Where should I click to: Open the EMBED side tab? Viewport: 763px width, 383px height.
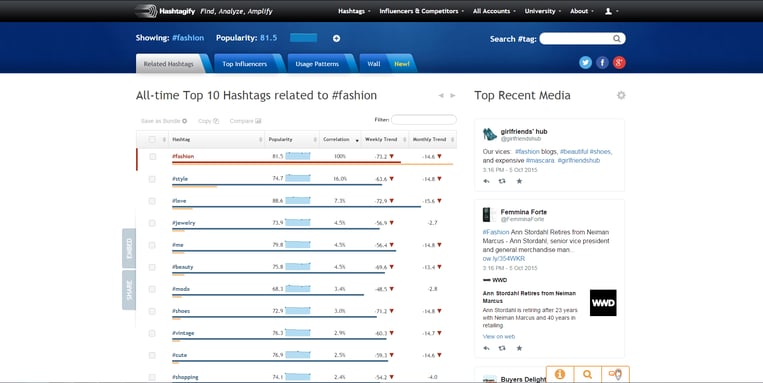coord(129,248)
